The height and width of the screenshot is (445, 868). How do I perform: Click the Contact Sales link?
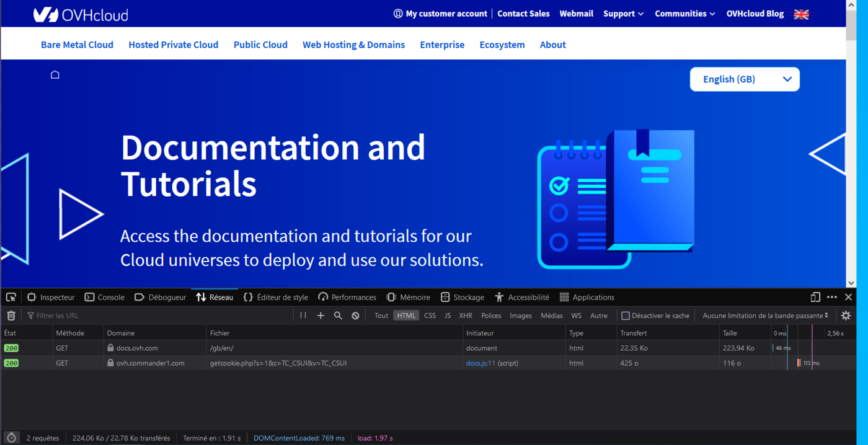point(523,14)
